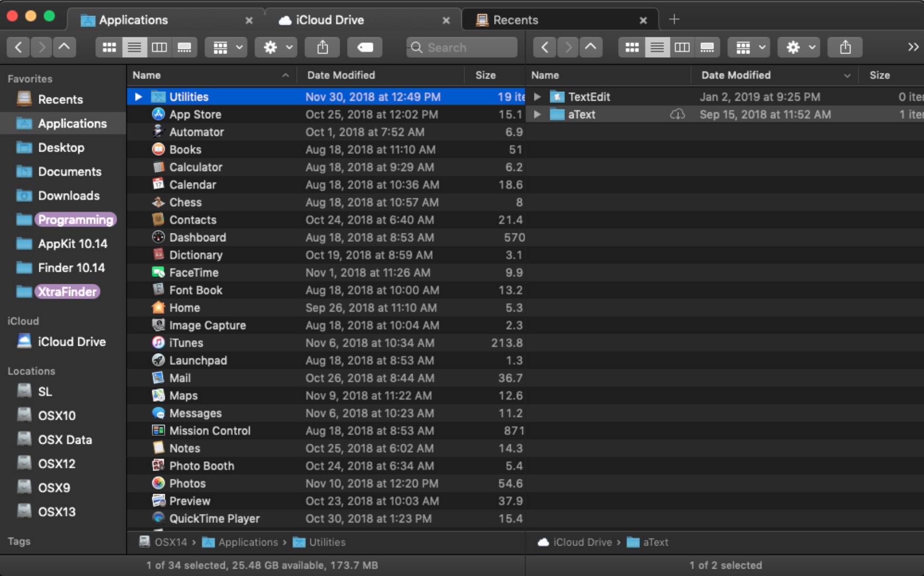The height and width of the screenshot is (576, 924).
Task: Switch right pane to icon view
Action: 632,48
